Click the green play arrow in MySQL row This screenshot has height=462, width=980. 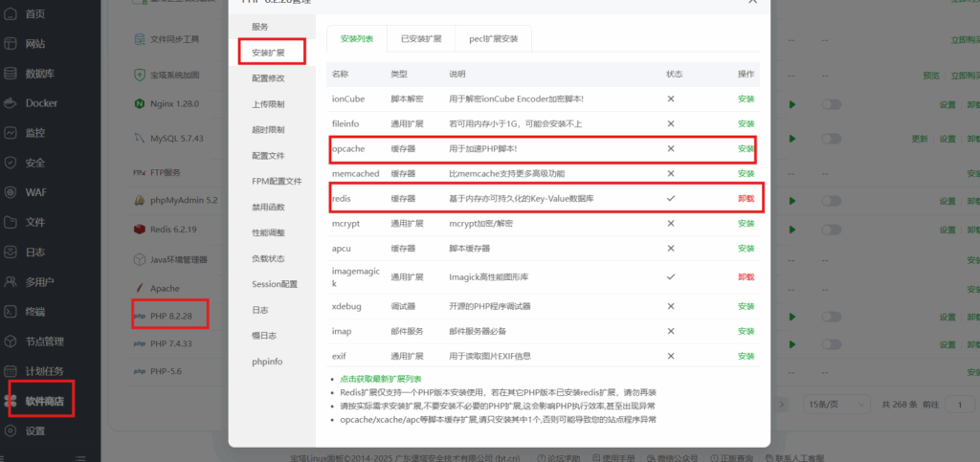pos(792,139)
